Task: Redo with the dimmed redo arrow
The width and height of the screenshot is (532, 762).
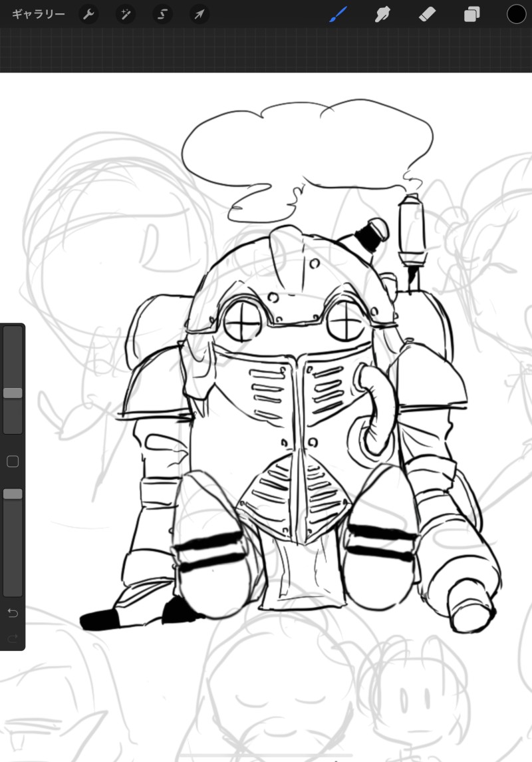Action: [13, 638]
